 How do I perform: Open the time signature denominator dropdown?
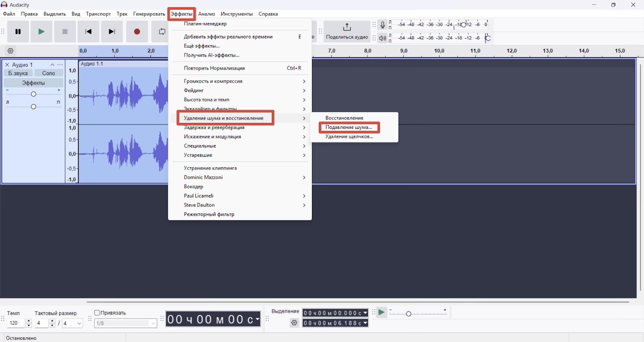tap(72, 323)
